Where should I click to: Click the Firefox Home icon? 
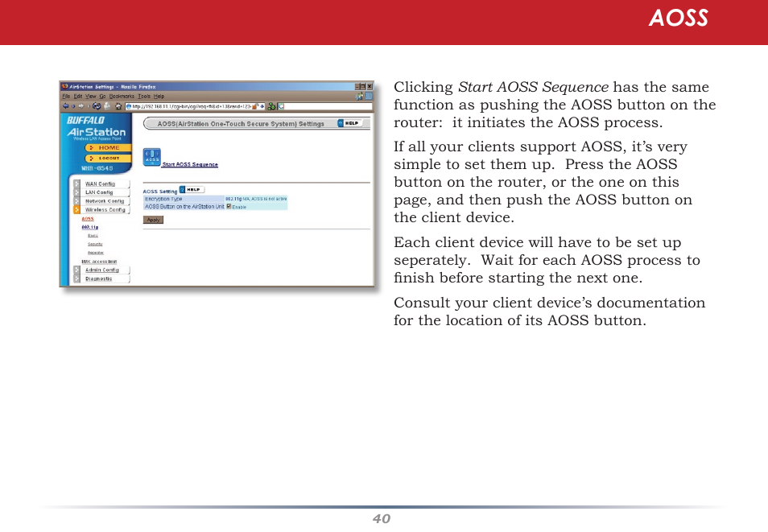118,105
